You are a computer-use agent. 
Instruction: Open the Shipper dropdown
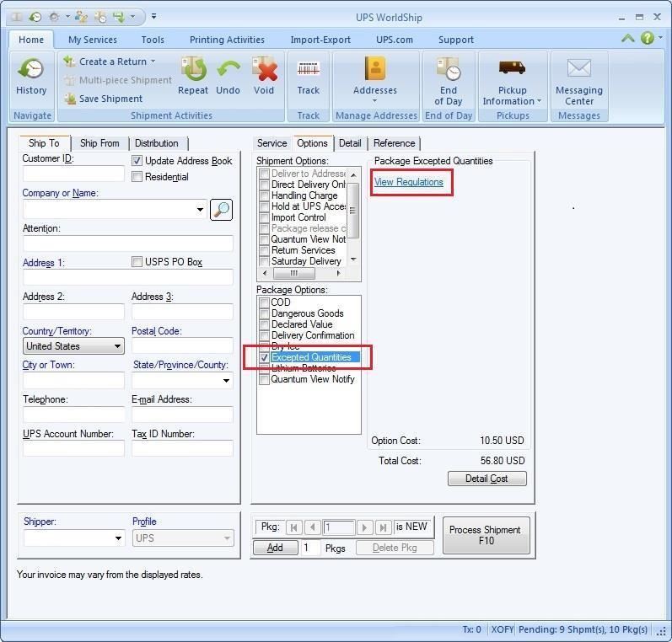point(118,538)
